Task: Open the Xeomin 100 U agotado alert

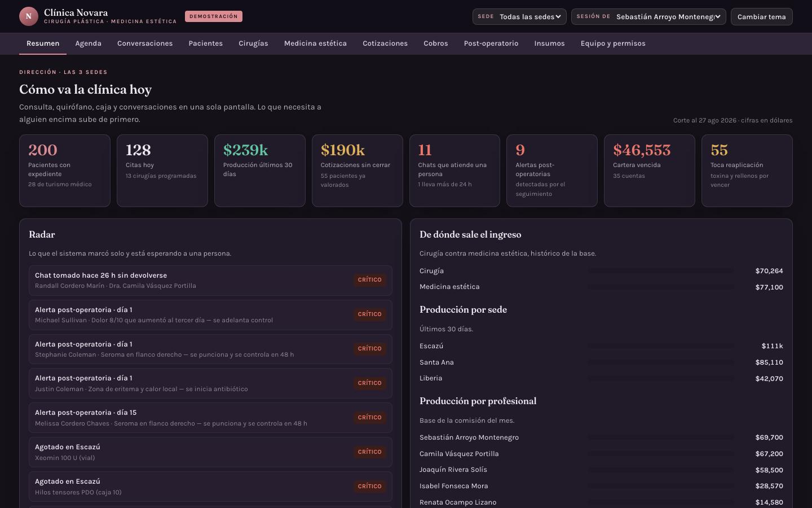Action: point(210,452)
